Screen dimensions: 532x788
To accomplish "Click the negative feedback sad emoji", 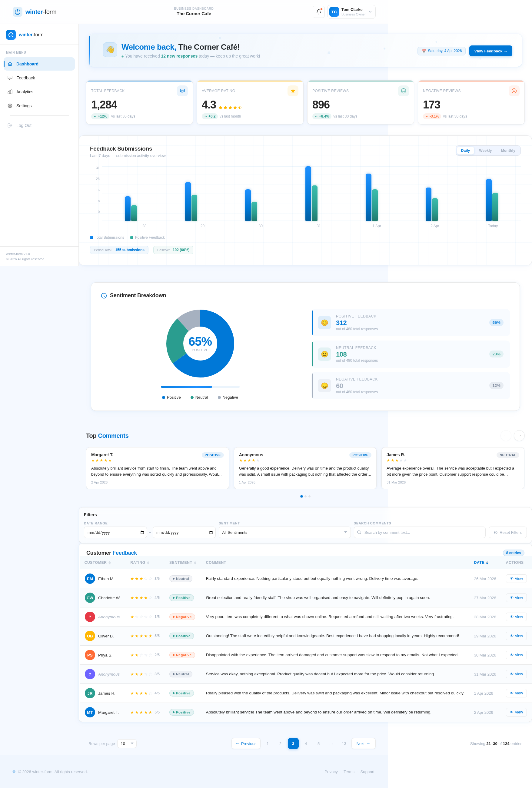I will coord(324,386).
